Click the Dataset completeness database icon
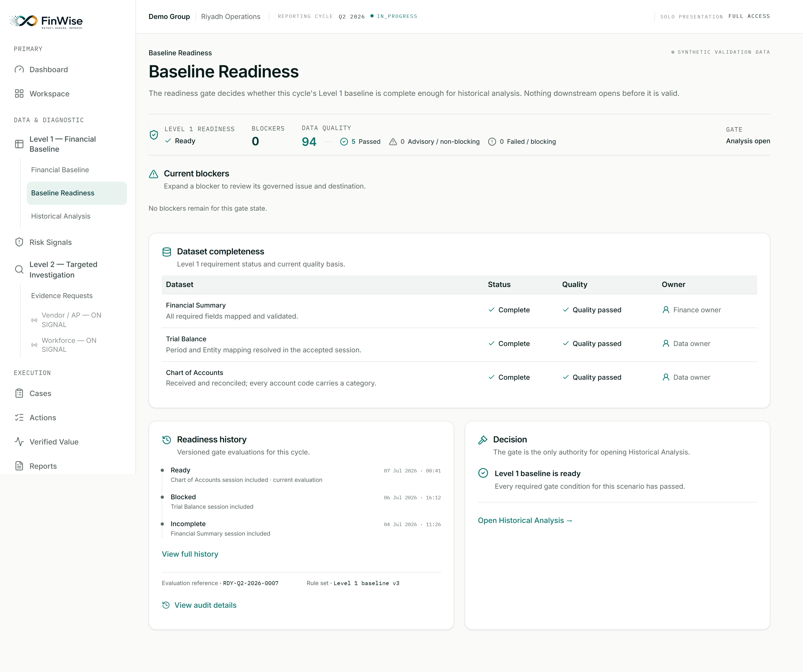This screenshot has width=803, height=672. (167, 252)
